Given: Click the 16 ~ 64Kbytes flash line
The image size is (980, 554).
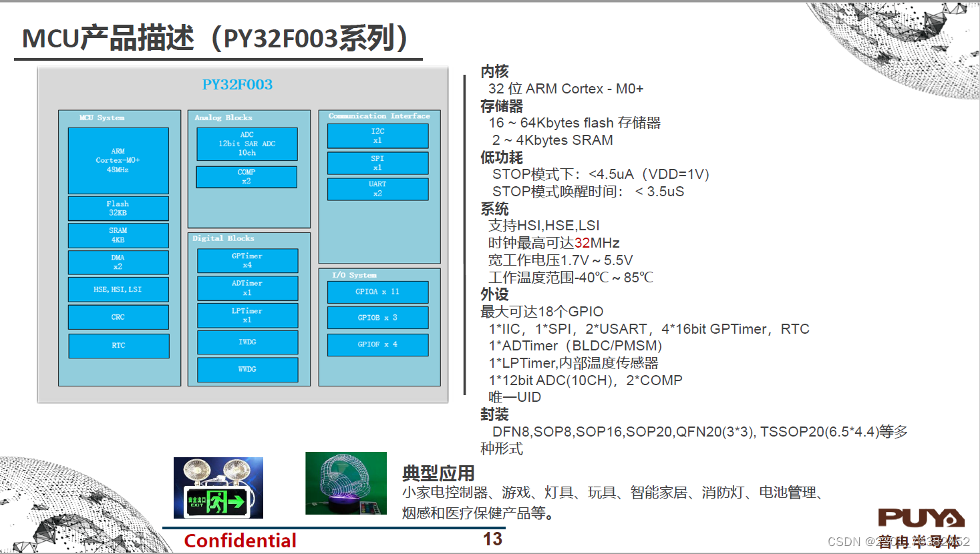Looking at the screenshot, I should click(x=575, y=123).
